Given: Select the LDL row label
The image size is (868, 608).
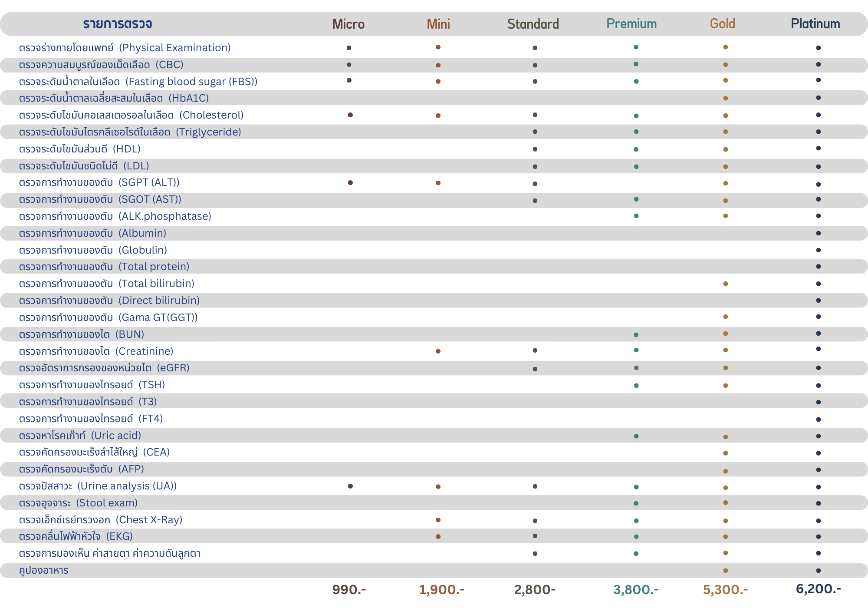Looking at the screenshot, I should (x=84, y=166).
